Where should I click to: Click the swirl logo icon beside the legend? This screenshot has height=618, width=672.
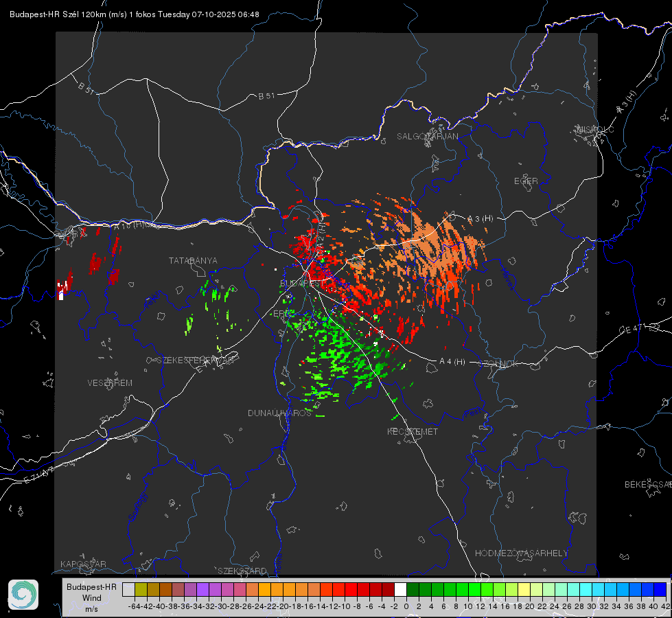pyautogui.click(x=23, y=595)
